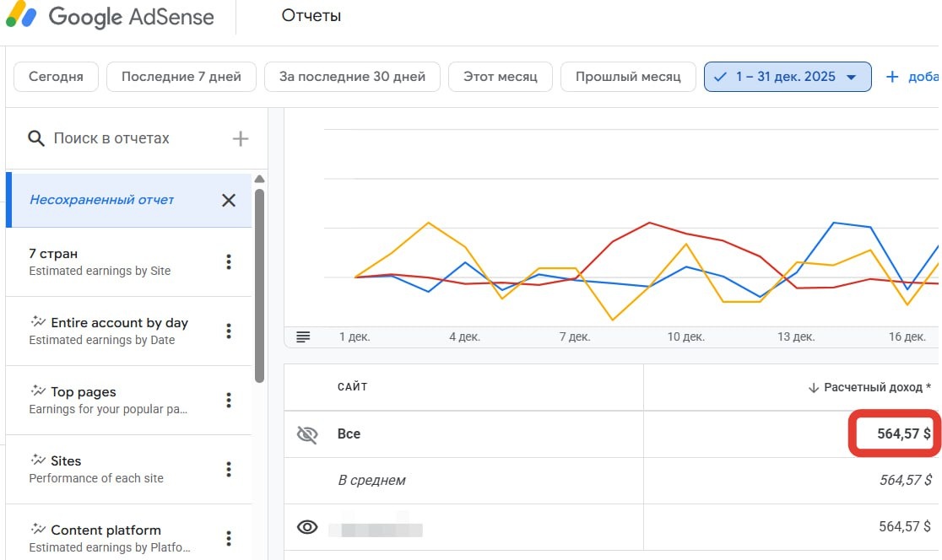This screenshot has height=560, width=942.
Task: Click the Google AdSense logo
Action: click(110, 16)
